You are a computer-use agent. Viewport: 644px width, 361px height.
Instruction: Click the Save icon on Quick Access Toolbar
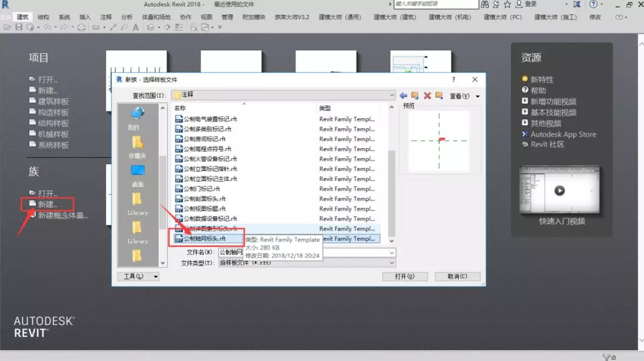point(19,27)
